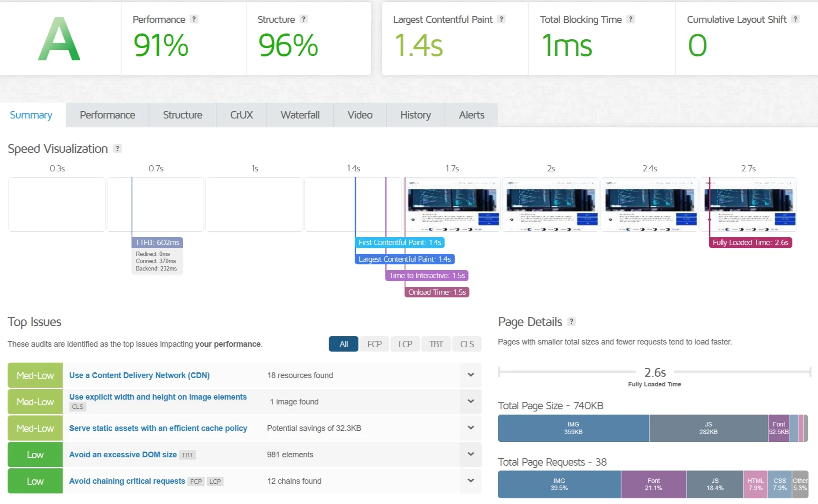Click the Page Details help icon

tap(571, 322)
